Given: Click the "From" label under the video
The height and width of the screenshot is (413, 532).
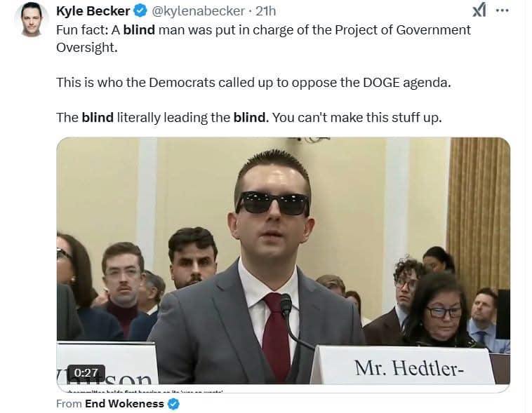Looking at the screenshot, I should coord(69,403).
